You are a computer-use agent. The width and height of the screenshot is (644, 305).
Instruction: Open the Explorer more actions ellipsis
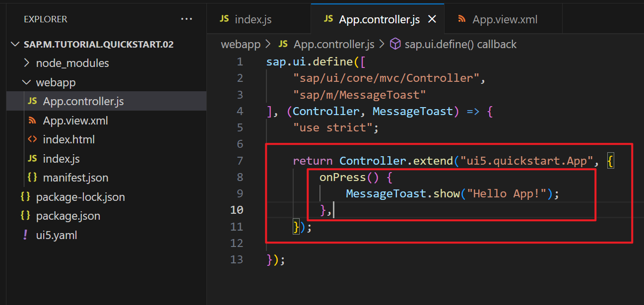pyautogui.click(x=187, y=19)
